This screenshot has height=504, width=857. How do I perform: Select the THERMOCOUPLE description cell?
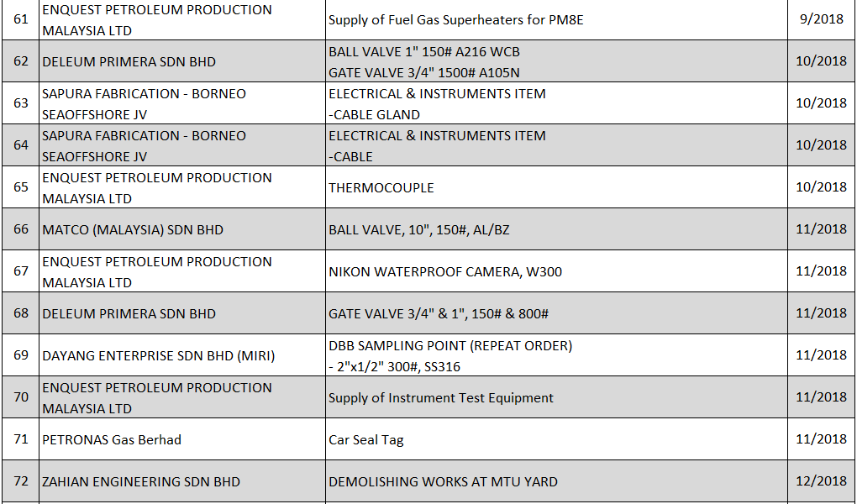(555, 187)
